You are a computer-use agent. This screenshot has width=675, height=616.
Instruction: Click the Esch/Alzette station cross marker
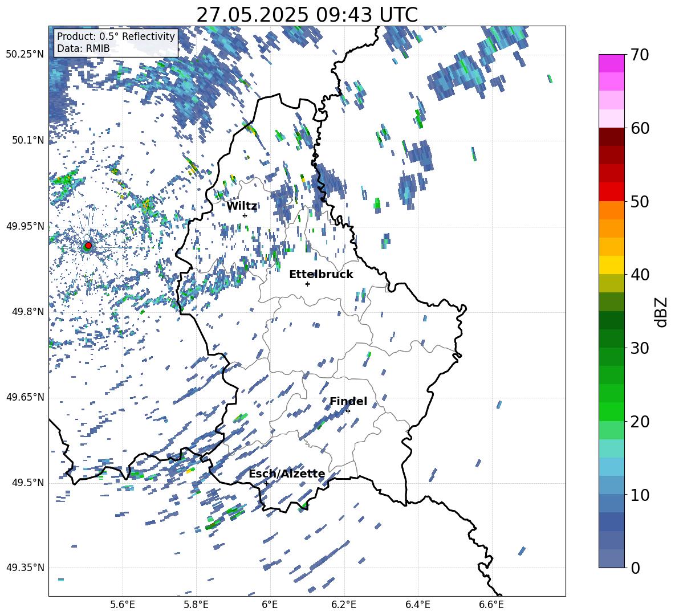(x=266, y=483)
